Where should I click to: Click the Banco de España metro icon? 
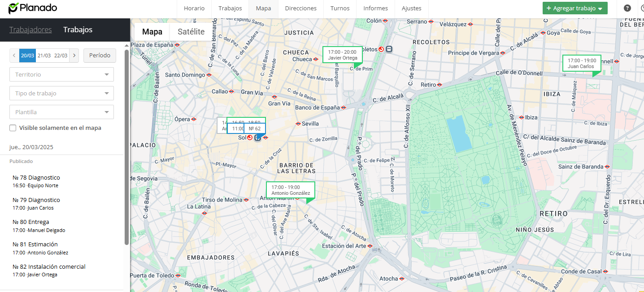click(344, 107)
